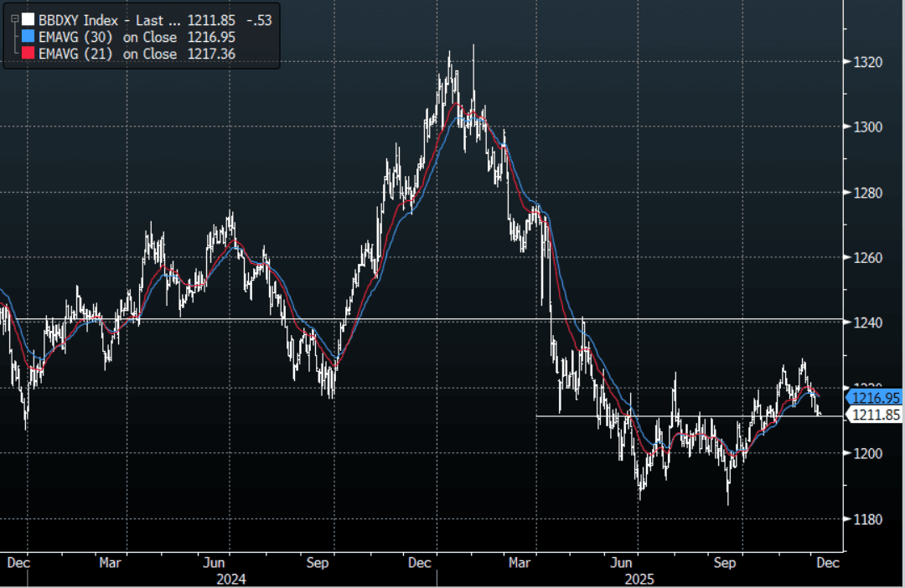Click the blue 1216.95 price tag
The width and height of the screenshot is (905, 588).
[874, 398]
